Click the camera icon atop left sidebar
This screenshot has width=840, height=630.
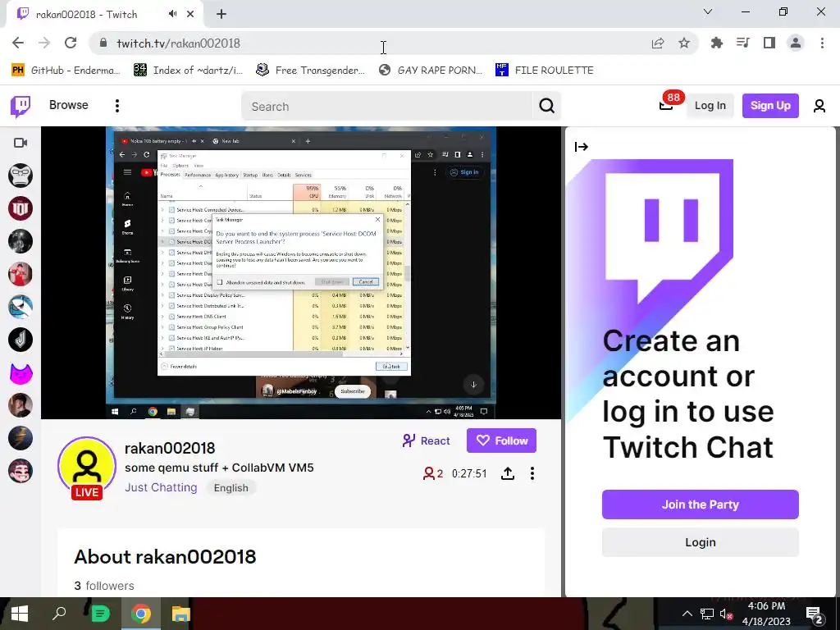(21, 143)
